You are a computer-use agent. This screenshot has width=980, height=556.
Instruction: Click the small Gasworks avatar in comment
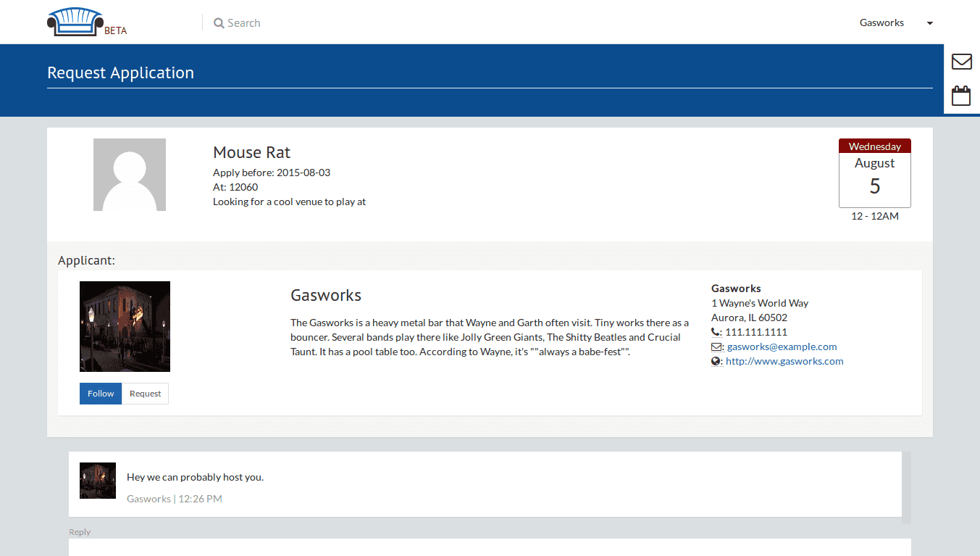click(98, 481)
